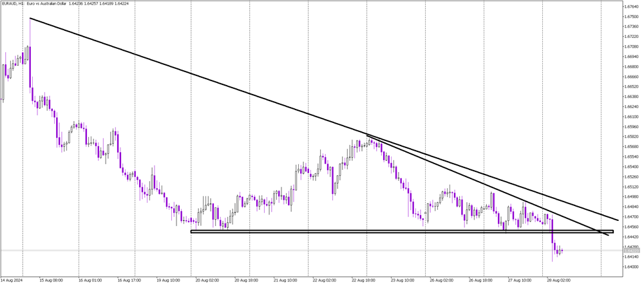Click the 1.66380 price axis label

point(631,97)
